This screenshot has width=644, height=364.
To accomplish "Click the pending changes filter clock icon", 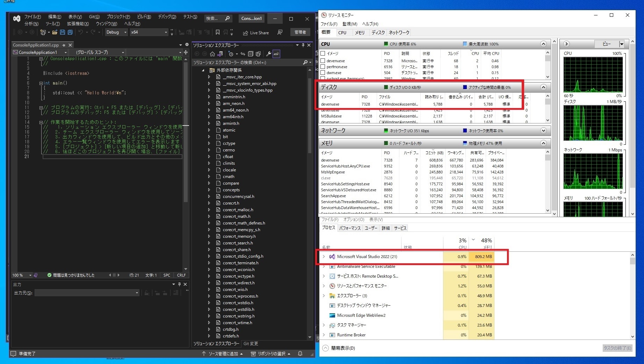I will coord(231,54).
